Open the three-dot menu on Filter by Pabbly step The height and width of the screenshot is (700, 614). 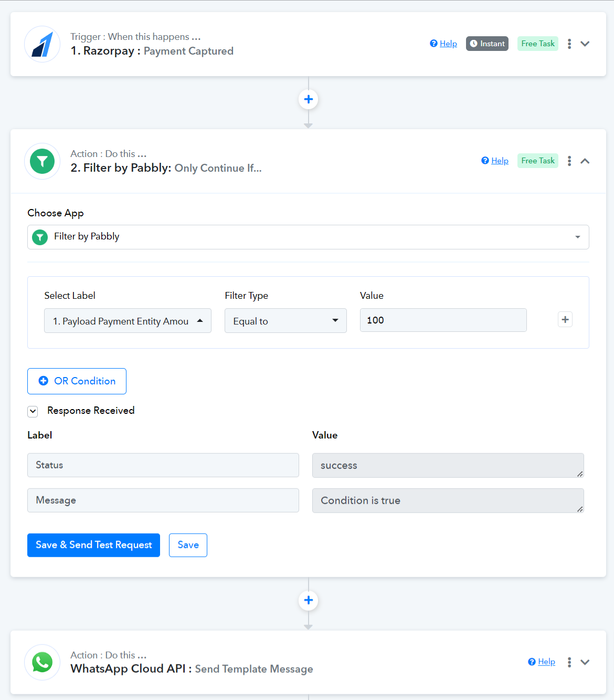[x=569, y=161]
